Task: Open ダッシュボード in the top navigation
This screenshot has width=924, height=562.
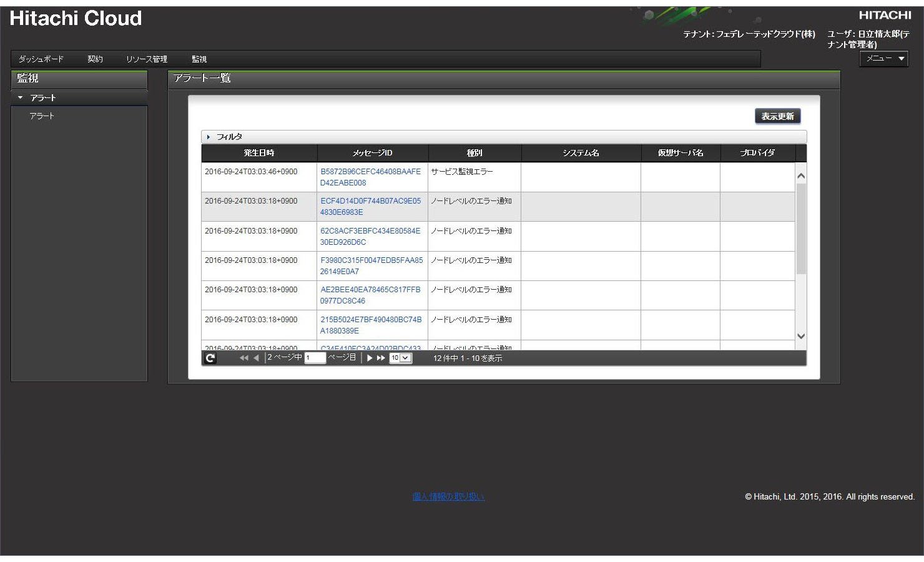Action: pyautogui.click(x=41, y=59)
